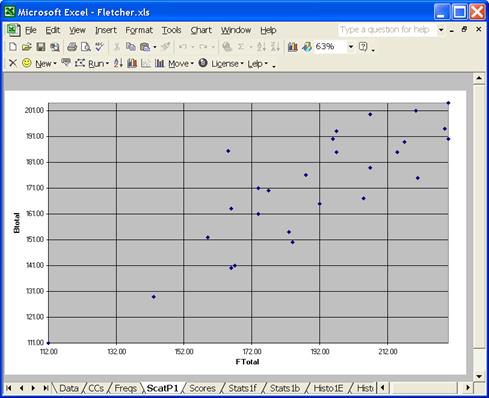
Task: Click the Cut scissors icon
Action: point(117,47)
